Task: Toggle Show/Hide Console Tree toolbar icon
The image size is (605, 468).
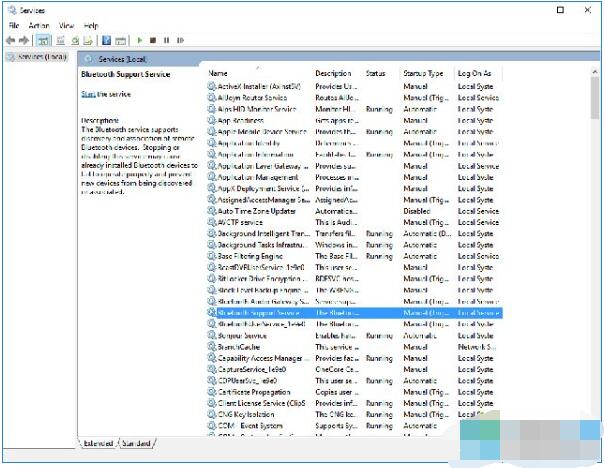Action: point(43,40)
